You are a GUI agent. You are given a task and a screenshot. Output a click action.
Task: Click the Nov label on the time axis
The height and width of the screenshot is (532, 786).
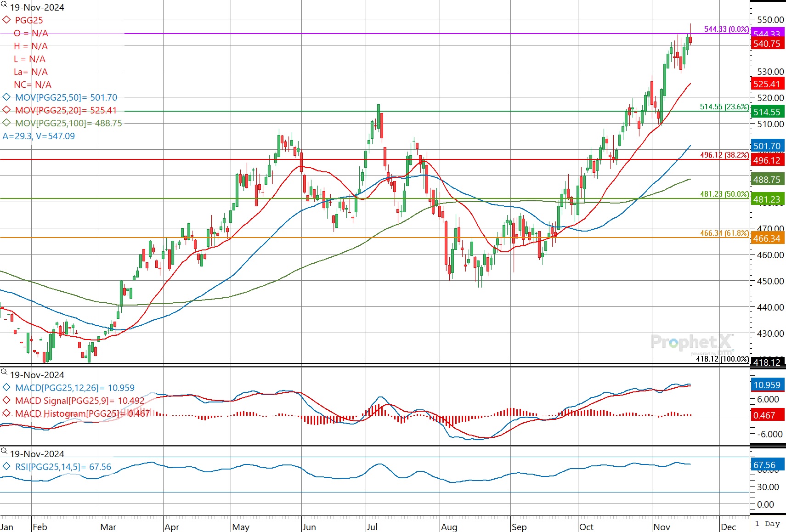click(x=662, y=527)
